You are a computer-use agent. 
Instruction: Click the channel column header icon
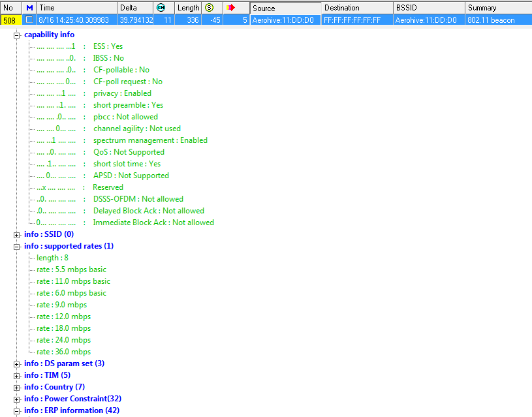click(161, 8)
